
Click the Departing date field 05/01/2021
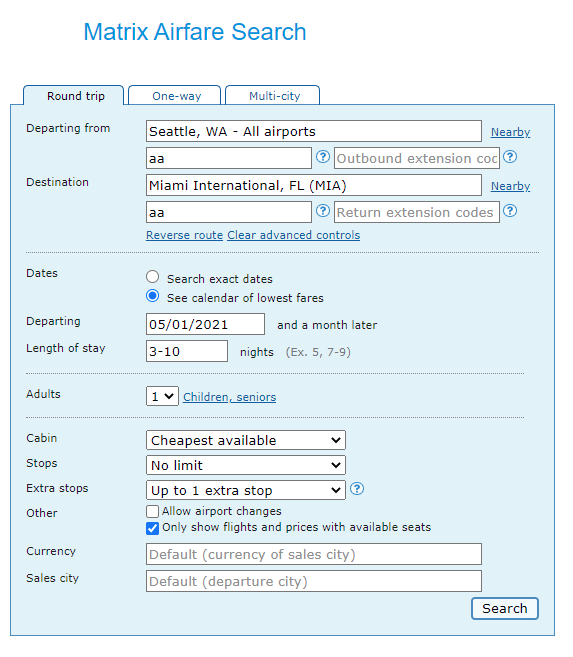tap(205, 324)
